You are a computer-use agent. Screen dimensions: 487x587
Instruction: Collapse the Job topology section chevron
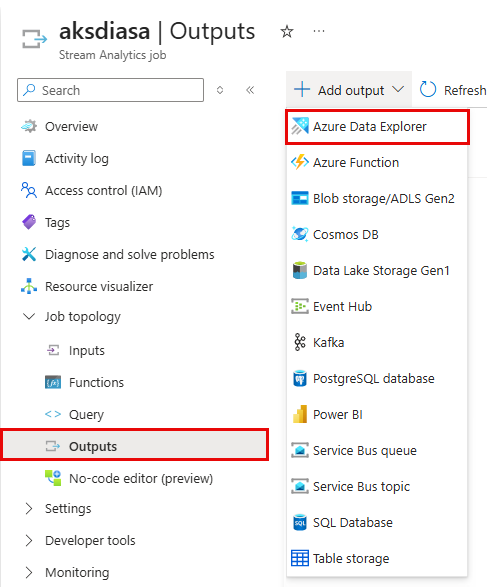coord(29,317)
